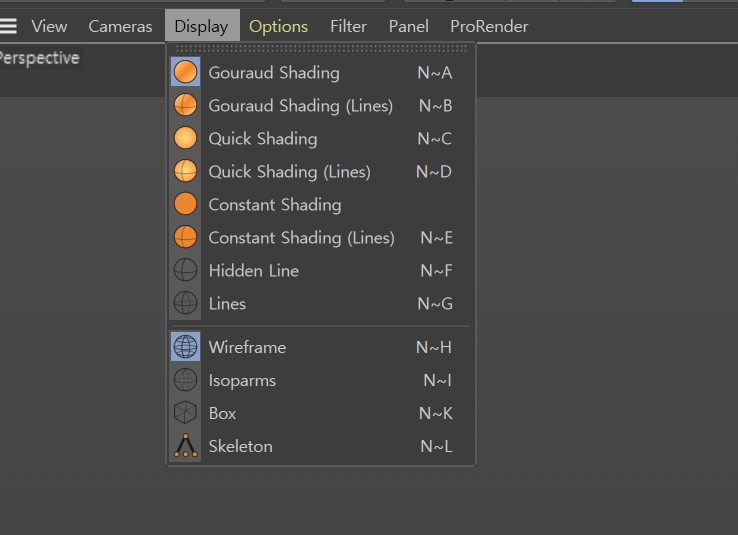
Task: Choose Isoparms style entry
Action: click(321, 380)
